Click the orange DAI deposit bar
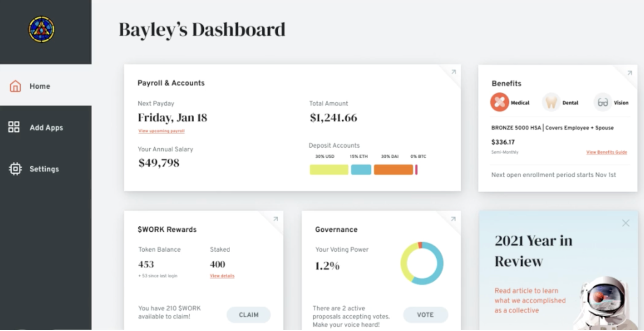The width and height of the screenshot is (644, 331). (x=393, y=170)
